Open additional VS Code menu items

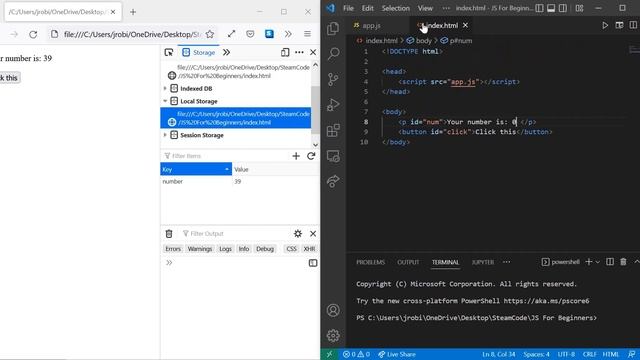[x=446, y=8]
